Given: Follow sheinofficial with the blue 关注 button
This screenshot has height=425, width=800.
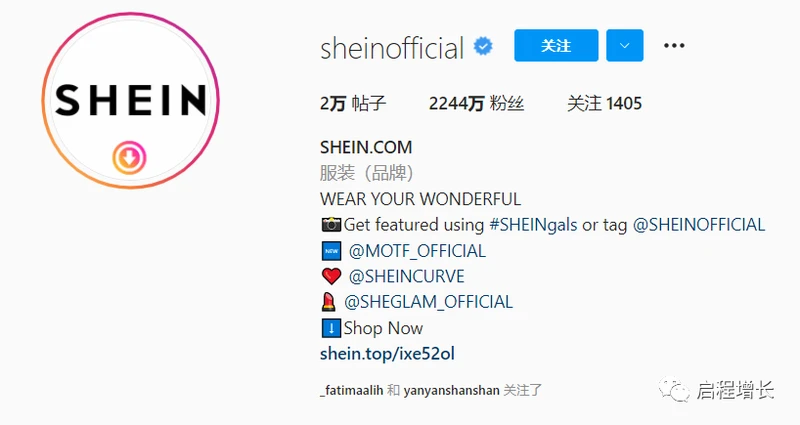Looking at the screenshot, I should [x=556, y=45].
